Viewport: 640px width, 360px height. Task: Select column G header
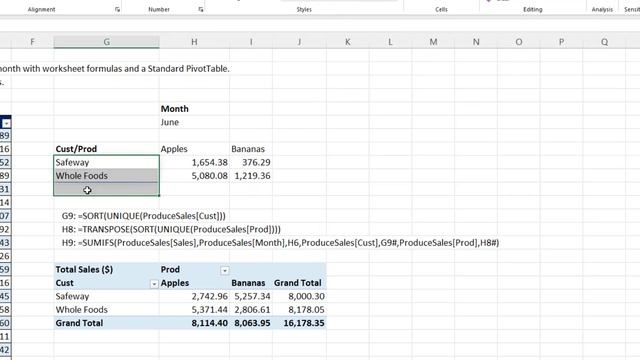point(107,42)
